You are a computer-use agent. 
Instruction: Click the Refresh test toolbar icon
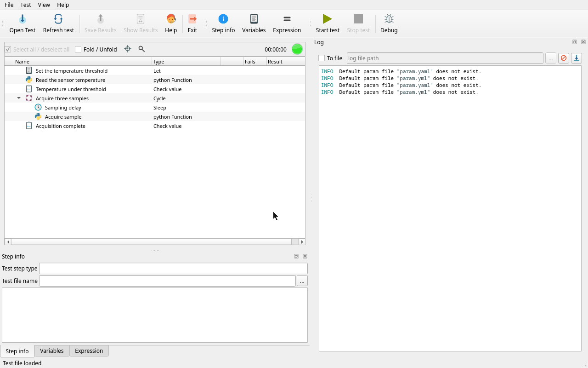point(58,19)
